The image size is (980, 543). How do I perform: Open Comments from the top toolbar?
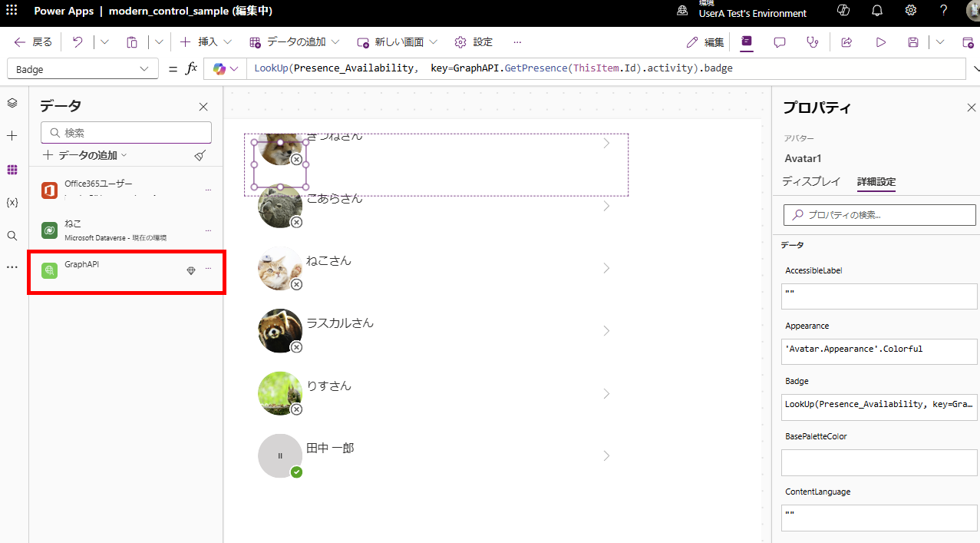pos(779,41)
